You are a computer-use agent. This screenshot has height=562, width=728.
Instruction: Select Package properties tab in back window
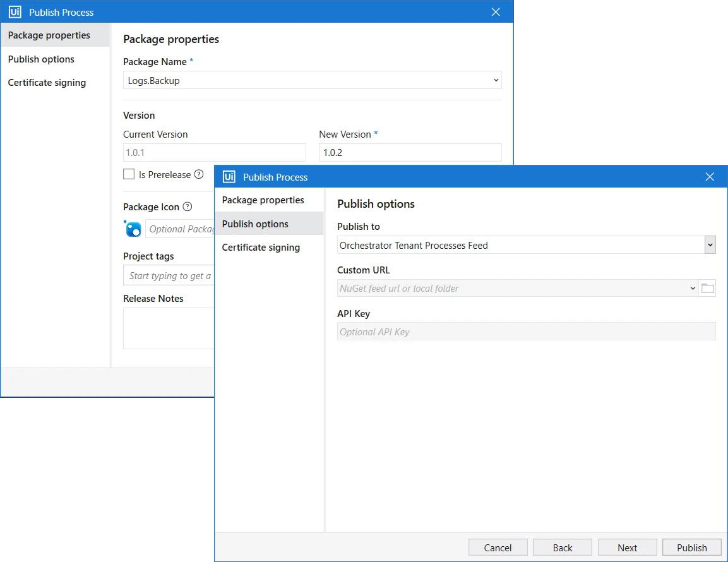coord(56,35)
